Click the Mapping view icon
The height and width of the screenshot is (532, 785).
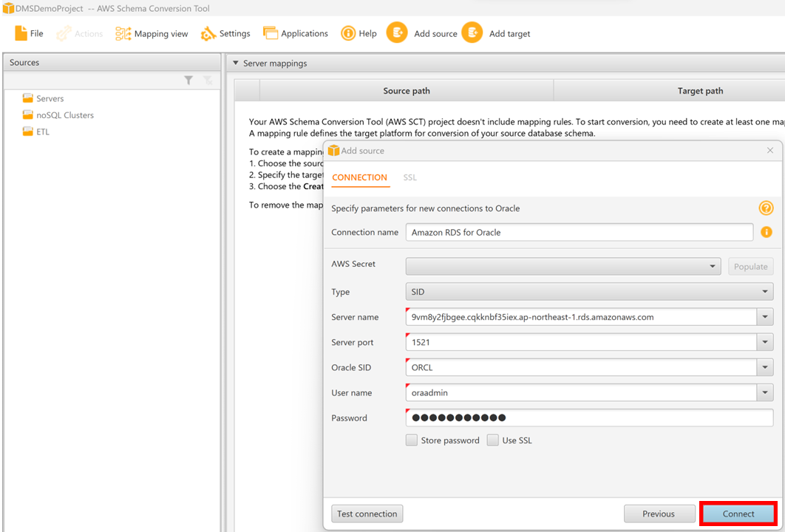[123, 33]
